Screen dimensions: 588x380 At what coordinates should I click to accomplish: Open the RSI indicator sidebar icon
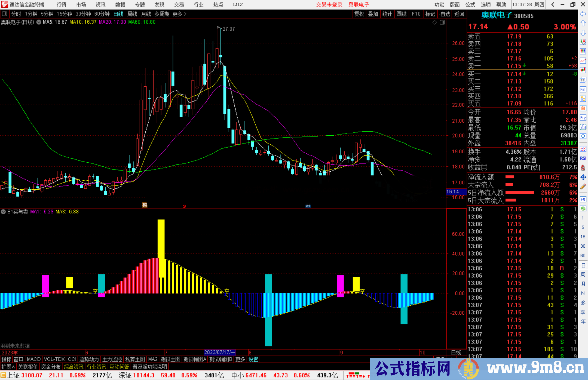[583, 158]
